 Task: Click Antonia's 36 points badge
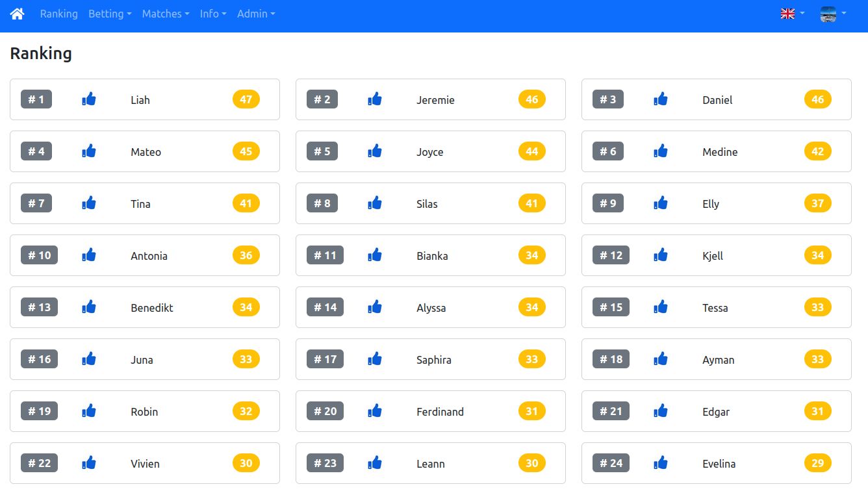(246, 255)
